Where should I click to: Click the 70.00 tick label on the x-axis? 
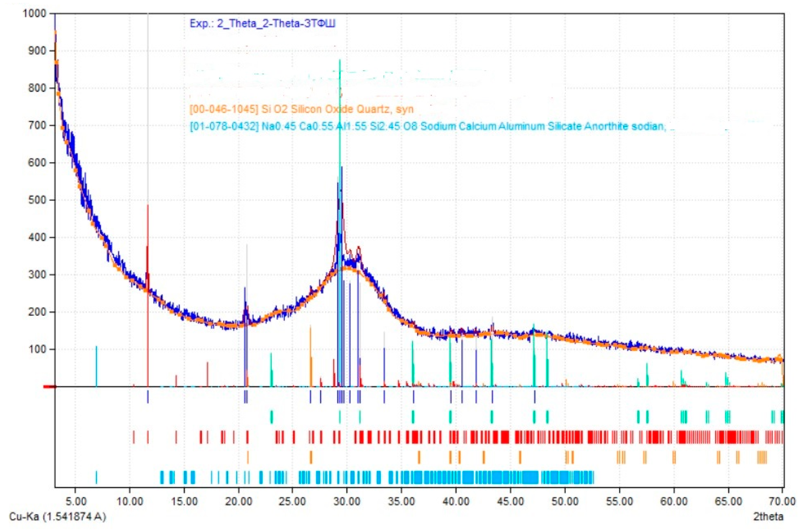[x=782, y=501]
